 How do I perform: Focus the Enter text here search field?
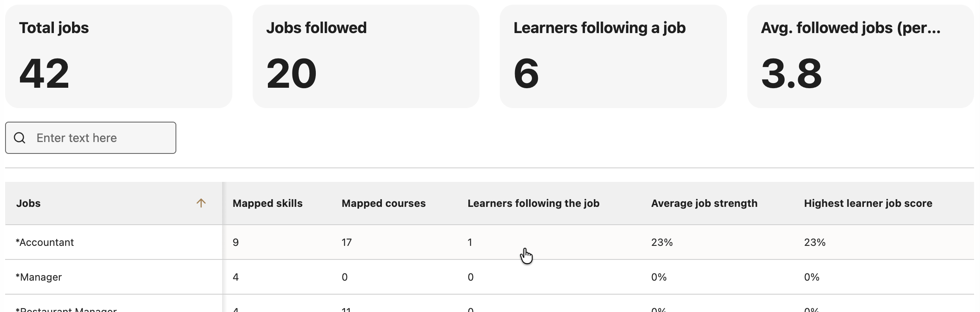pos(91,138)
